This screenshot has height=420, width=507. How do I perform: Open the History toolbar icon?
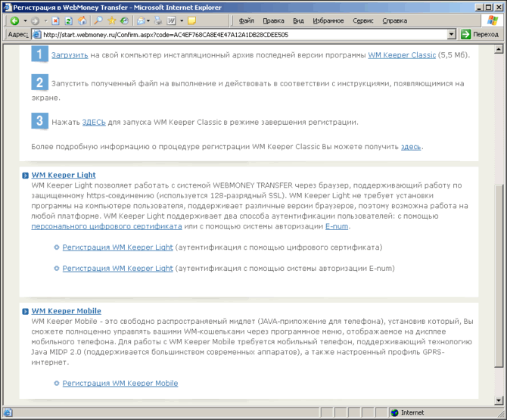(x=124, y=20)
